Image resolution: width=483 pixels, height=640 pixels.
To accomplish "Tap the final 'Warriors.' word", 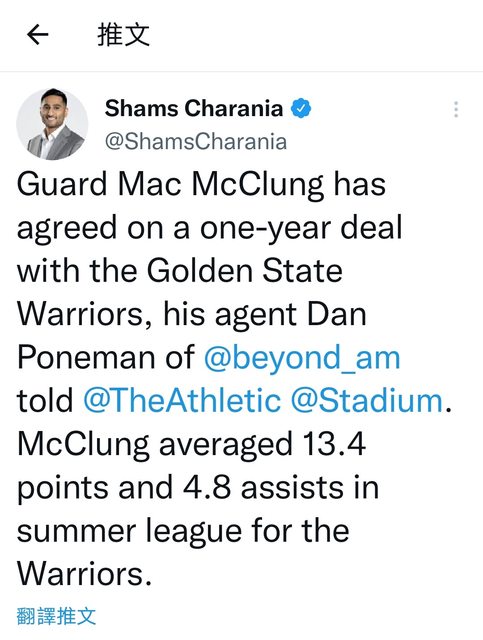I will coord(85,574).
